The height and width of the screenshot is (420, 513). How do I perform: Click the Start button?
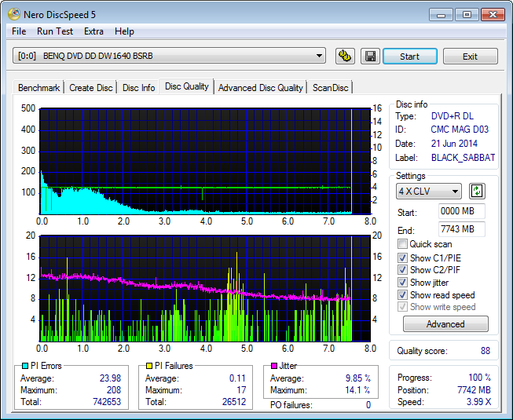(409, 57)
